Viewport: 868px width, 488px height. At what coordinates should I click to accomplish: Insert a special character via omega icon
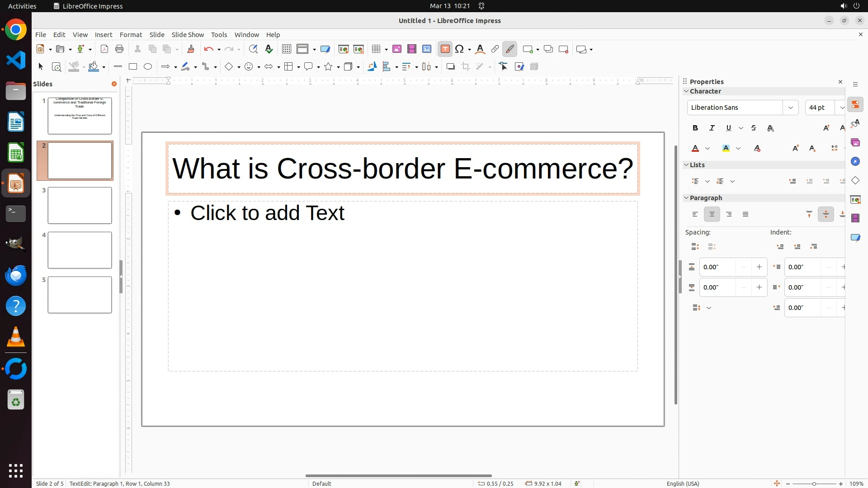(460, 49)
